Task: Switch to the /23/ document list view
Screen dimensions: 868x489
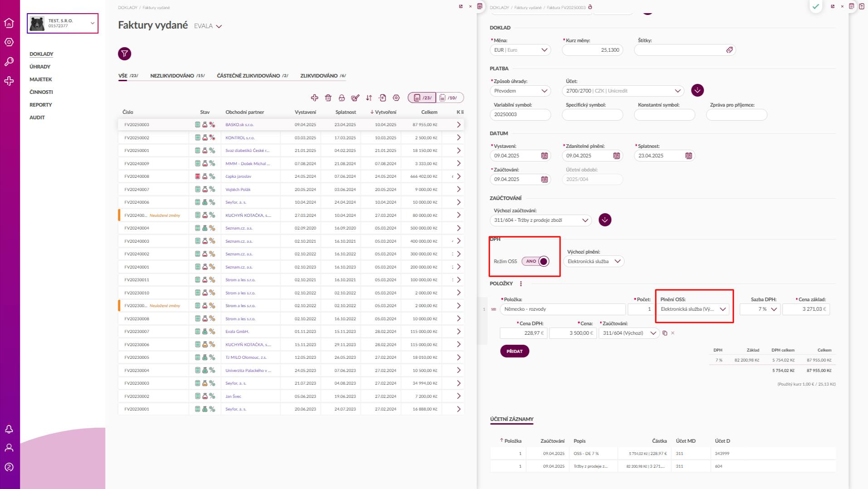Action: [422, 98]
